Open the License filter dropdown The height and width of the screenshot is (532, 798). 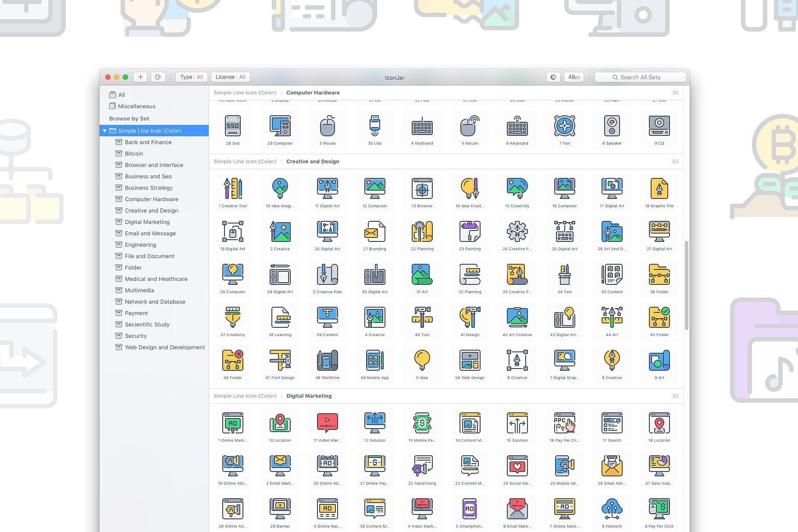(230, 77)
